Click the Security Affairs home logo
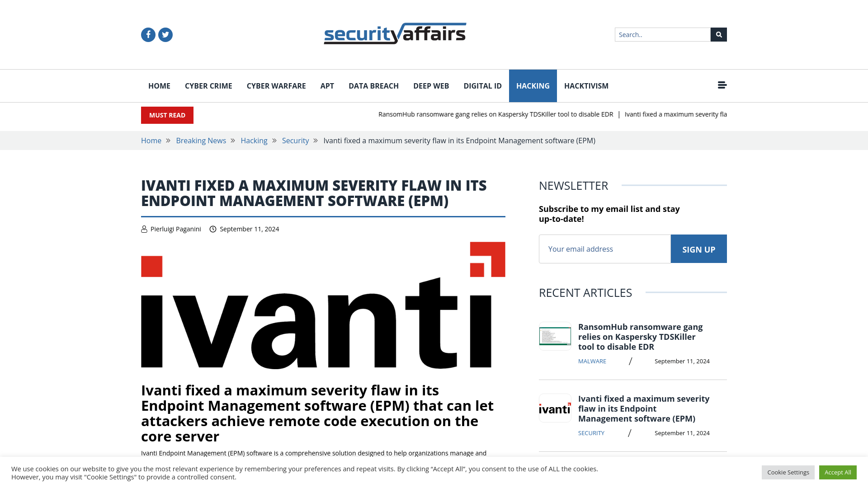Screen dimensions: 868x488 tap(395, 33)
